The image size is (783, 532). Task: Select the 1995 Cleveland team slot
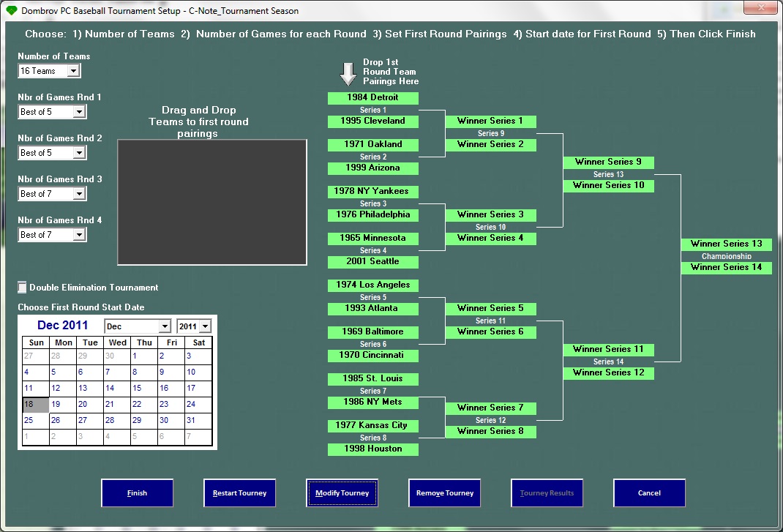(x=373, y=121)
